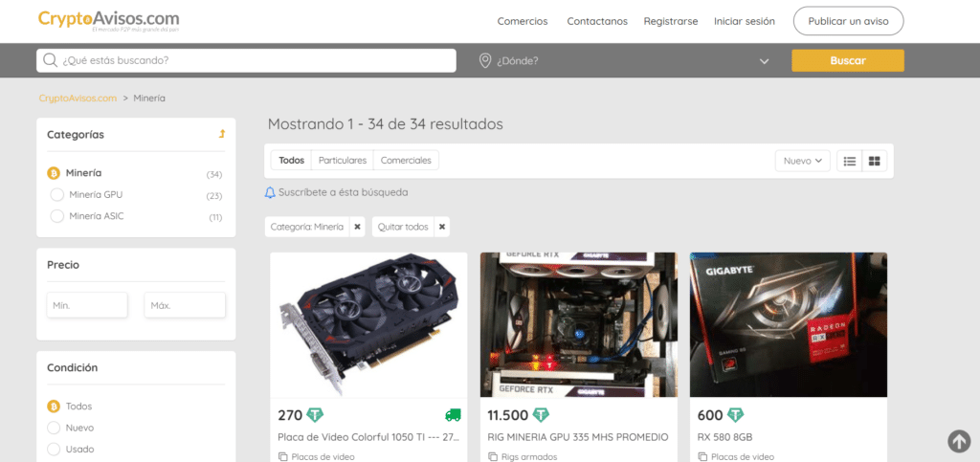Open Placa de Video Colorful 1050 TI listing title
The image size is (980, 462).
(x=368, y=437)
